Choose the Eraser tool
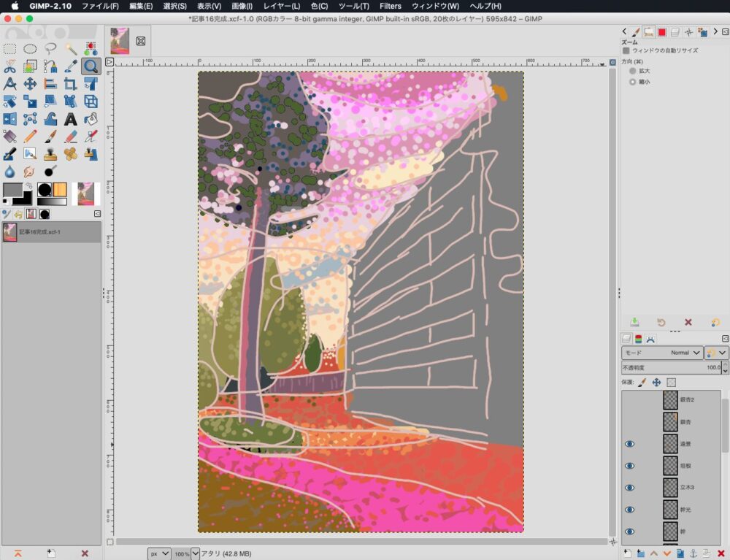The width and height of the screenshot is (730, 560). (x=71, y=137)
